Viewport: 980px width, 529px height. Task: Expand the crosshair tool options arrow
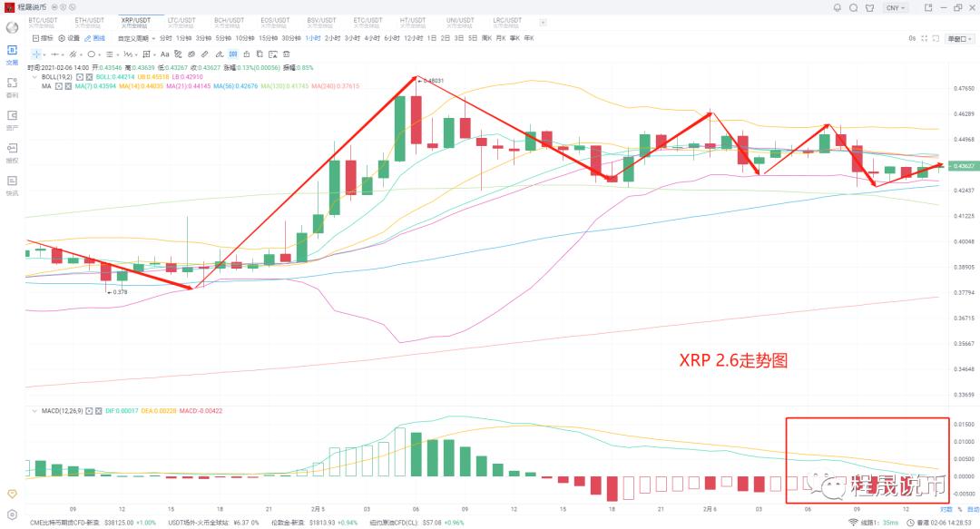click(44, 54)
